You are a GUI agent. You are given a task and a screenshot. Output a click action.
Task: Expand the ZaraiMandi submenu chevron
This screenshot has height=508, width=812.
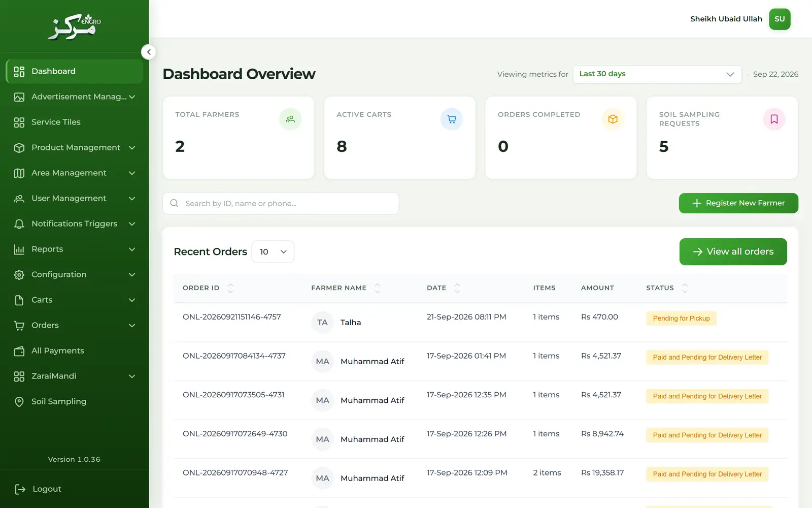click(132, 376)
